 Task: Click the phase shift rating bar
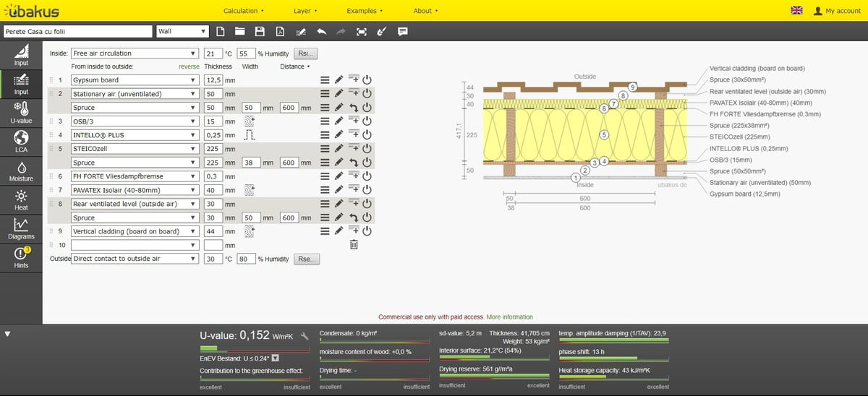[x=613, y=358]
